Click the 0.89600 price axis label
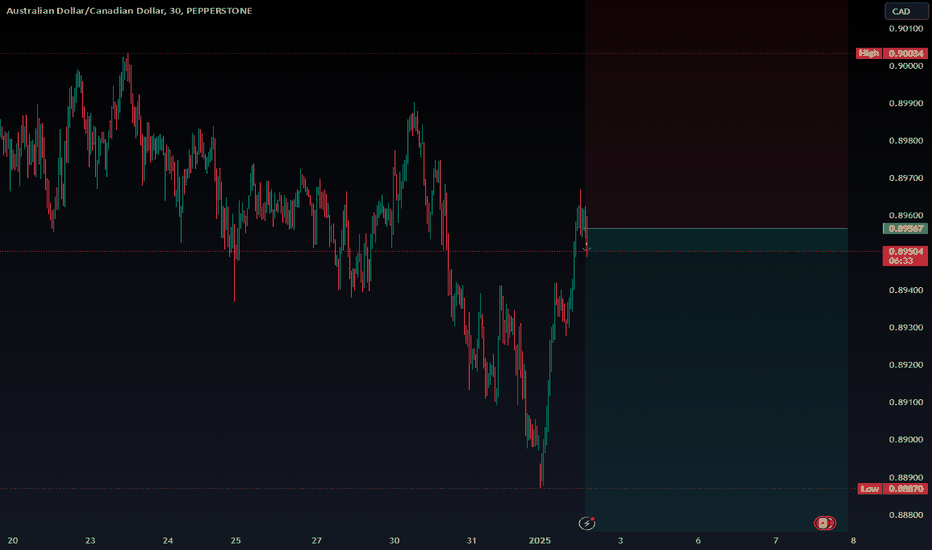This screenshot has width=932, height=550. click(x=906, y=216)
